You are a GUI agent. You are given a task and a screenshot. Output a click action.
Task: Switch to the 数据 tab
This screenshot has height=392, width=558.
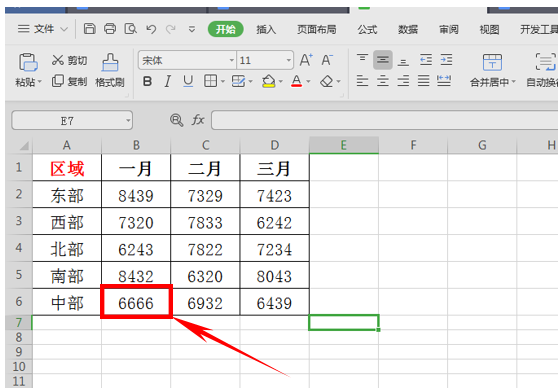[408, 29]
